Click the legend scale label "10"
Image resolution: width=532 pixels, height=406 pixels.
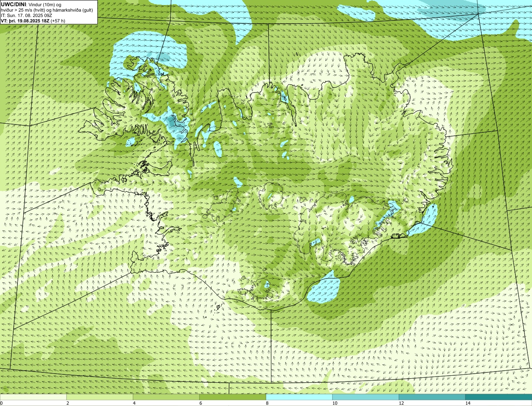335,403
